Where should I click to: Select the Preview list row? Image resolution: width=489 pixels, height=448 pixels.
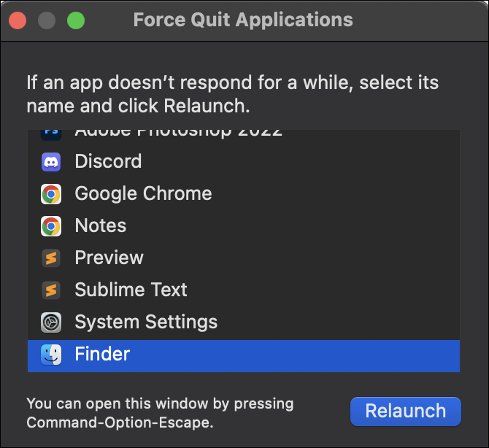tap(244, 258)
